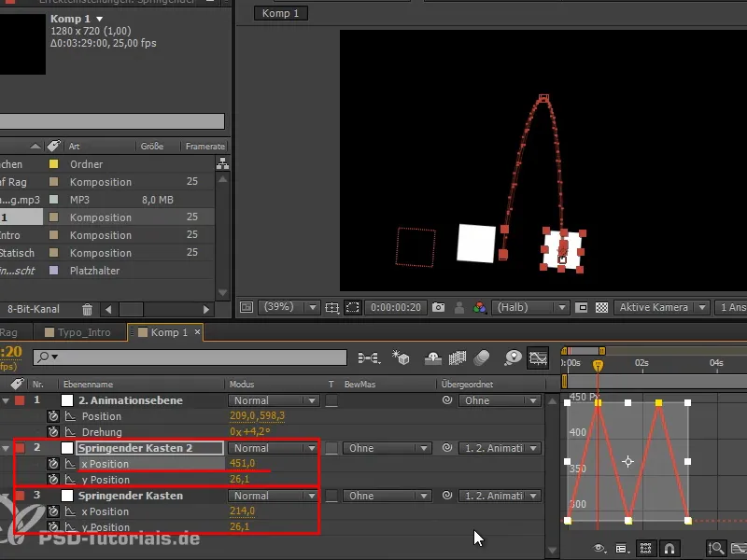Open brainstorm with the light bulb icon
This screenshot has height=560, width=747.
pyautogui.click(x=513, y=357)
